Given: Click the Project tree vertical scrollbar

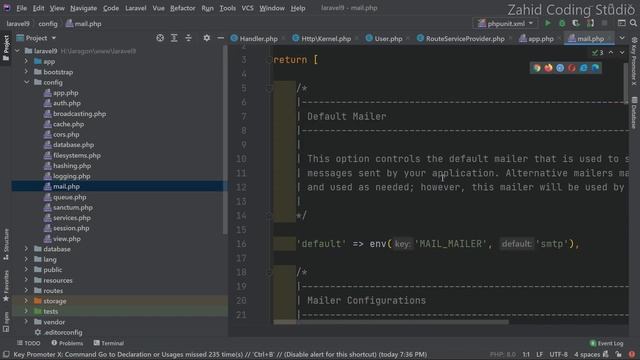Looking at the screenshot, I should pyautogui.click(x=224, y=140).
